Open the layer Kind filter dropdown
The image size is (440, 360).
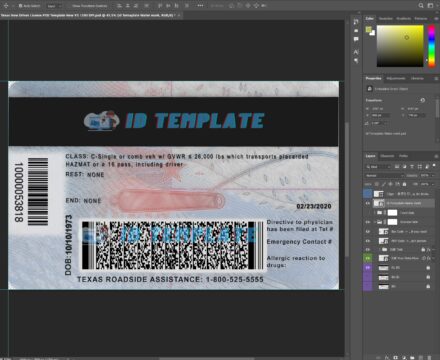point(378,166)
